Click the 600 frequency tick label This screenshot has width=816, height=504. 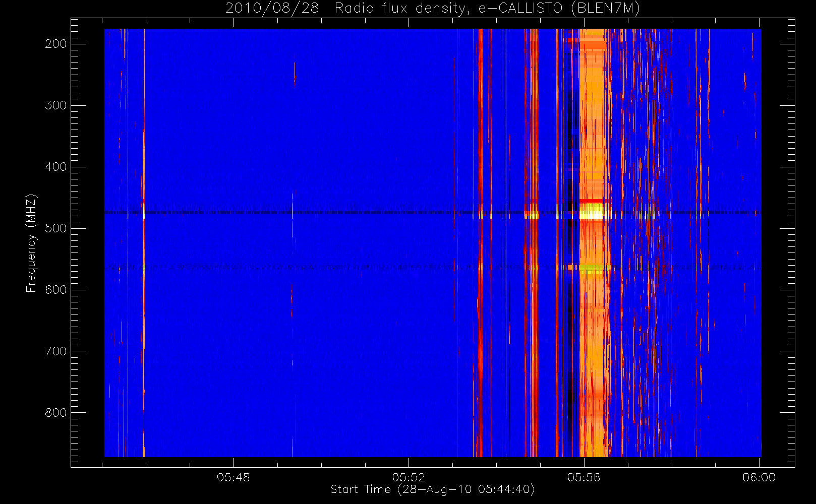(x=56, y=290)
